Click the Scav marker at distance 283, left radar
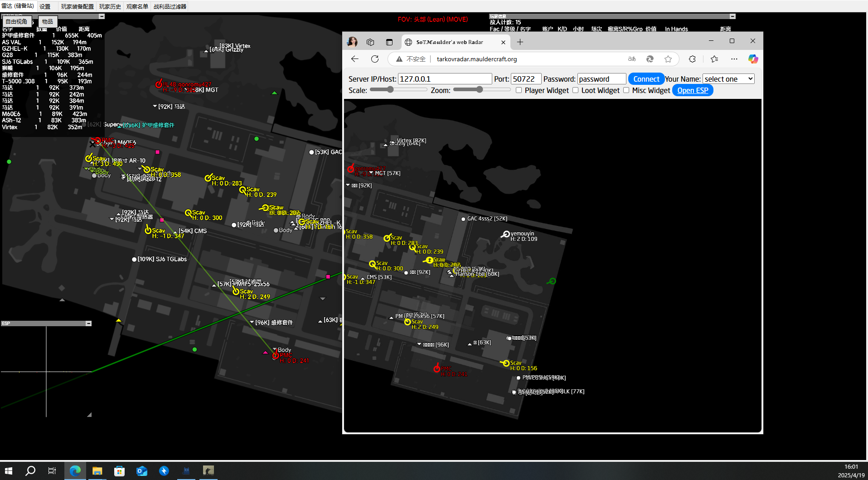Screen dimensions: 868x480 (208, 178)
